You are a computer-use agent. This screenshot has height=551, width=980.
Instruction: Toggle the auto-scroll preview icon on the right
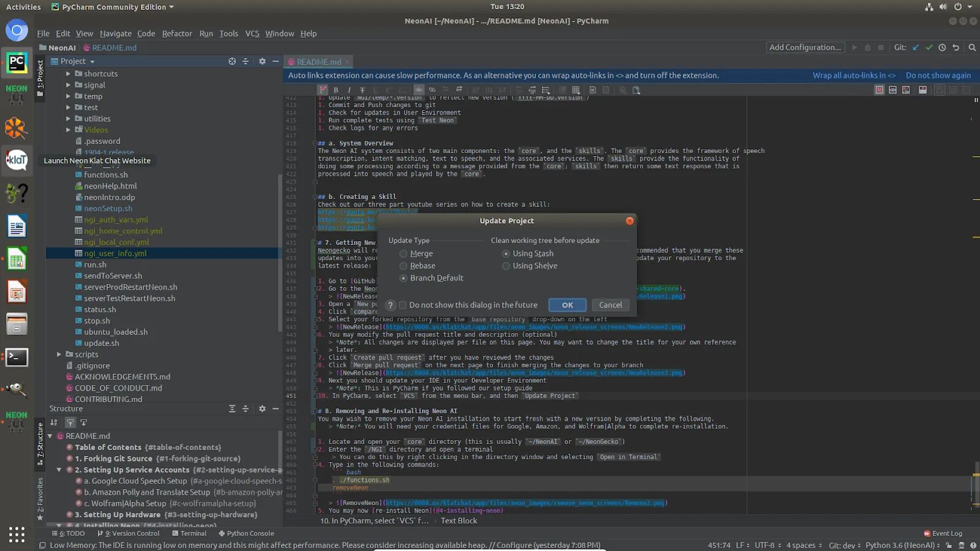click(x=922, y=90)
